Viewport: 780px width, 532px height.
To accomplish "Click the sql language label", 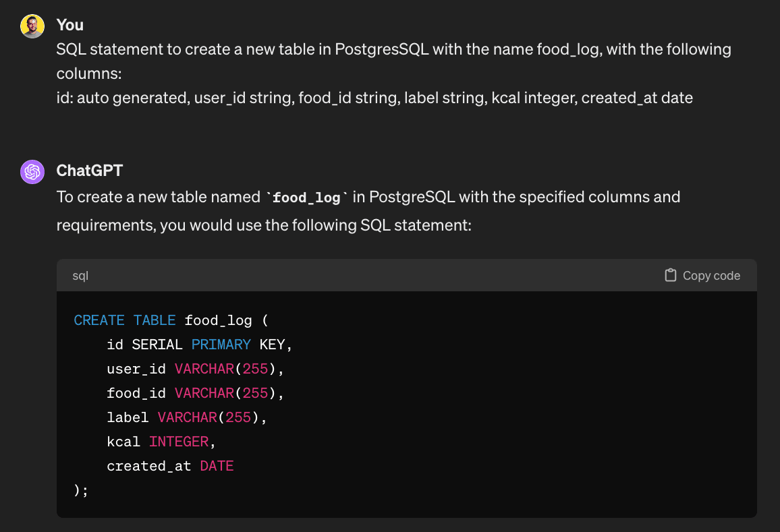I will click(80, 276).
